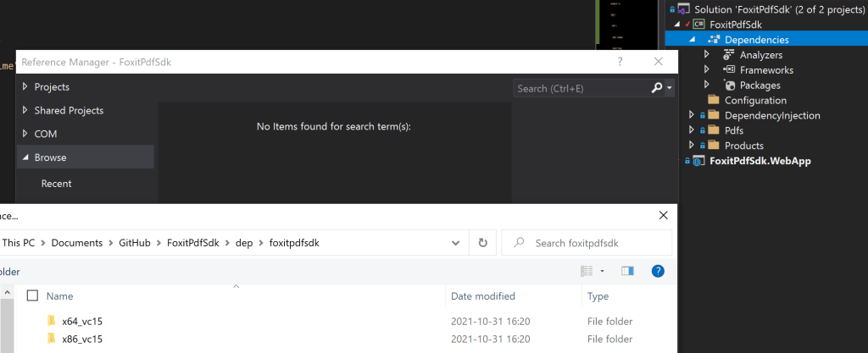
Task: Open the address bar history dropdown
Action: tap(455, 243)
